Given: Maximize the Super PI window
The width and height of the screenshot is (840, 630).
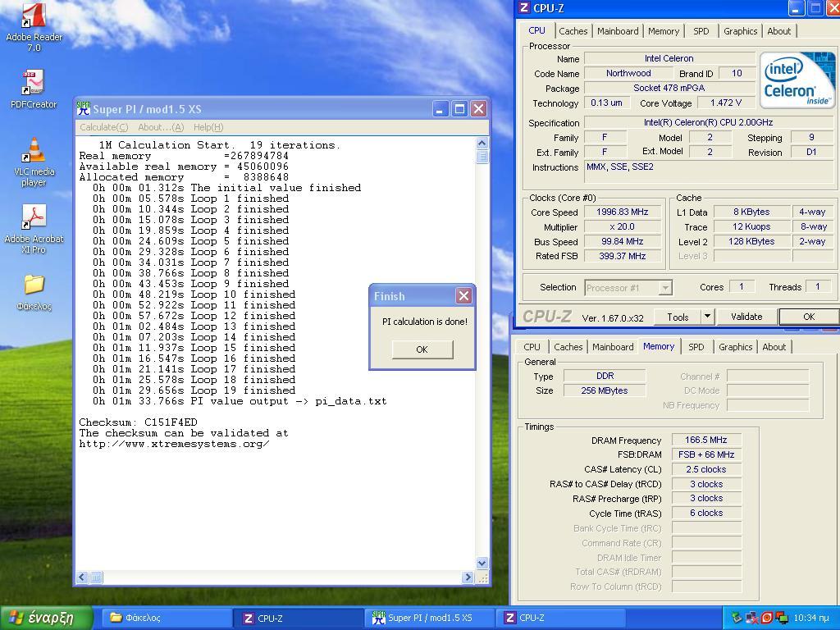Looking at the screenshot, I should 459,109.
